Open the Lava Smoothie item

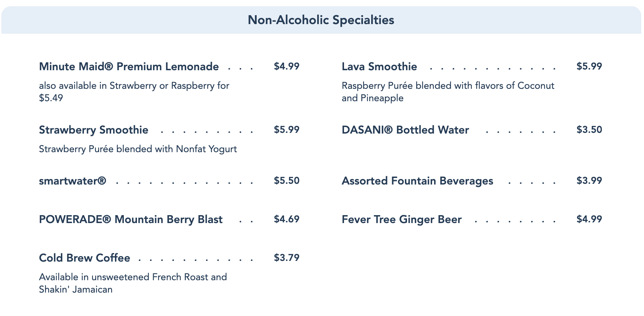[379, 66]
